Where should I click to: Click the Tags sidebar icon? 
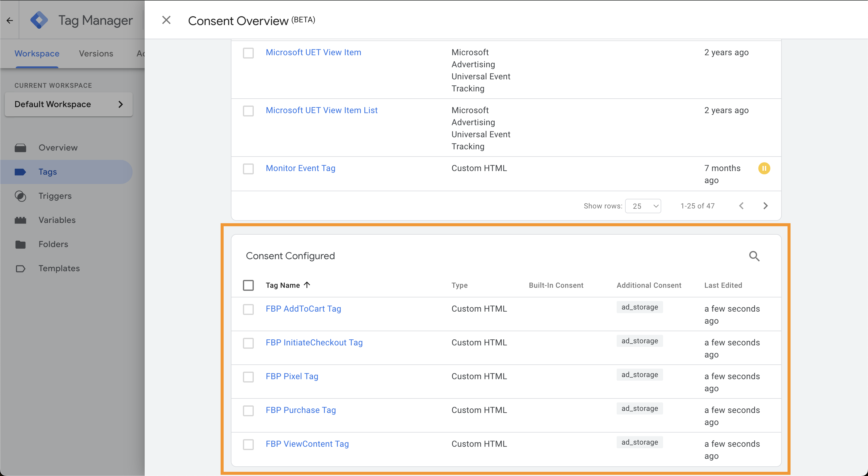pyautogui.click(x=20, y=172)
